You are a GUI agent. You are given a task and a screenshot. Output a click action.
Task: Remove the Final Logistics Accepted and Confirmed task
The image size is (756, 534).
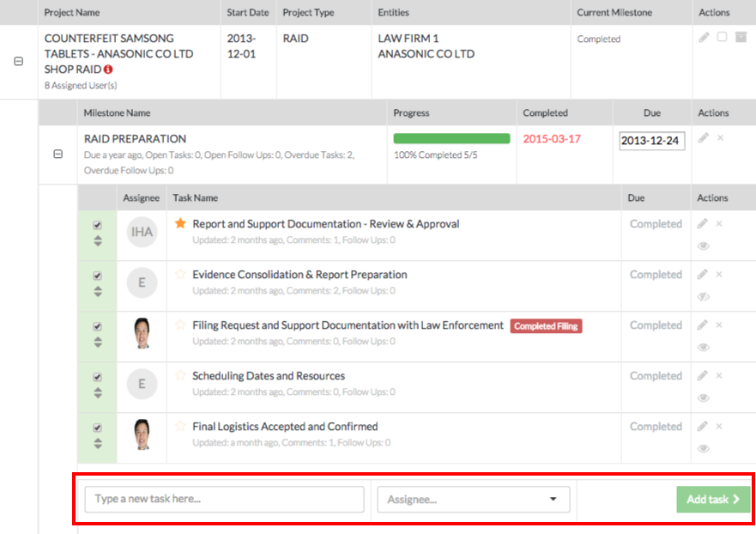click(x=719, y=426)
